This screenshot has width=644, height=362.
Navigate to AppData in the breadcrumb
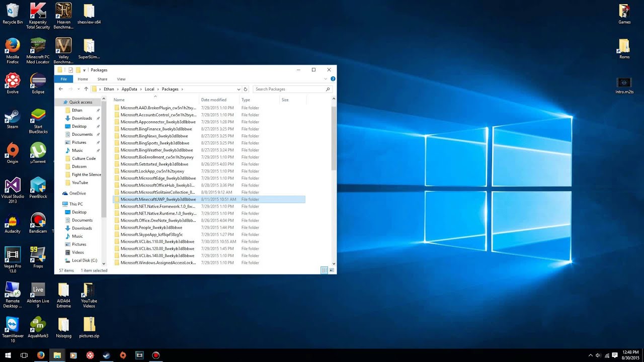pyautogui.click(x=129, y=89)
